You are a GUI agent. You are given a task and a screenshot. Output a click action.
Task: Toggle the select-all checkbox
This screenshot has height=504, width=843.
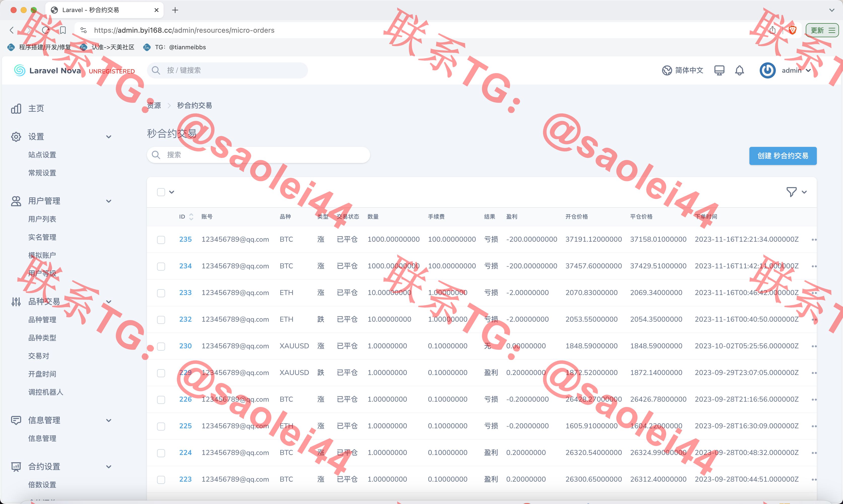(x=161, y=192)
